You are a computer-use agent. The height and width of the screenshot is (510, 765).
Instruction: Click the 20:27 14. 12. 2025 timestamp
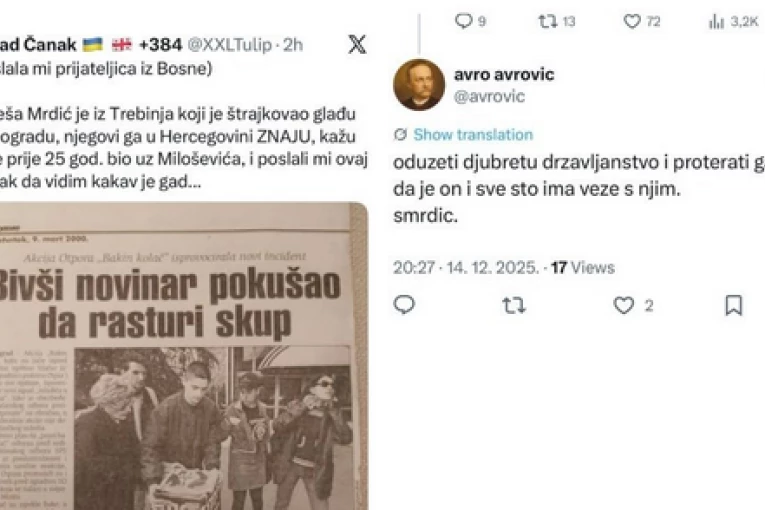click(x=466, y=267)
